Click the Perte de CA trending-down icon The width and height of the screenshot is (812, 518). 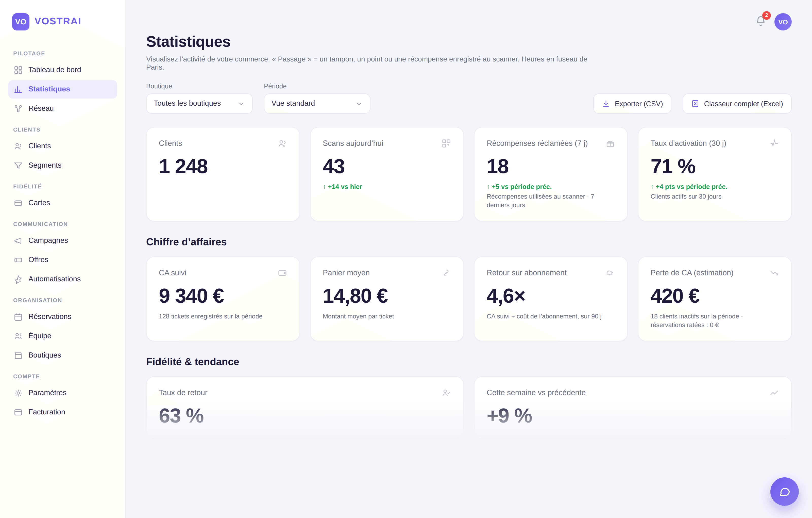[774, 273]
